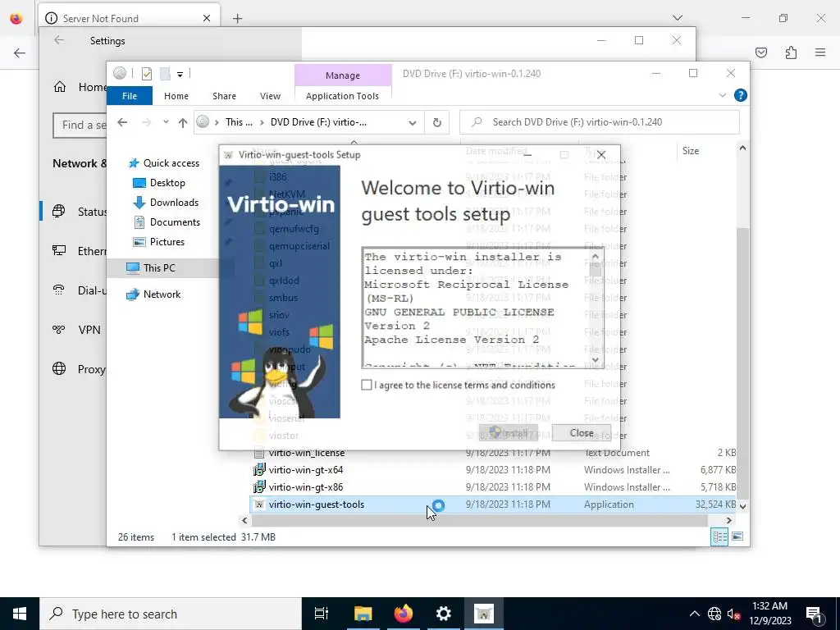The image size is (840, 630).
Task: Select Proxy in Settings sidebar
Action: [x=80, y=369]
